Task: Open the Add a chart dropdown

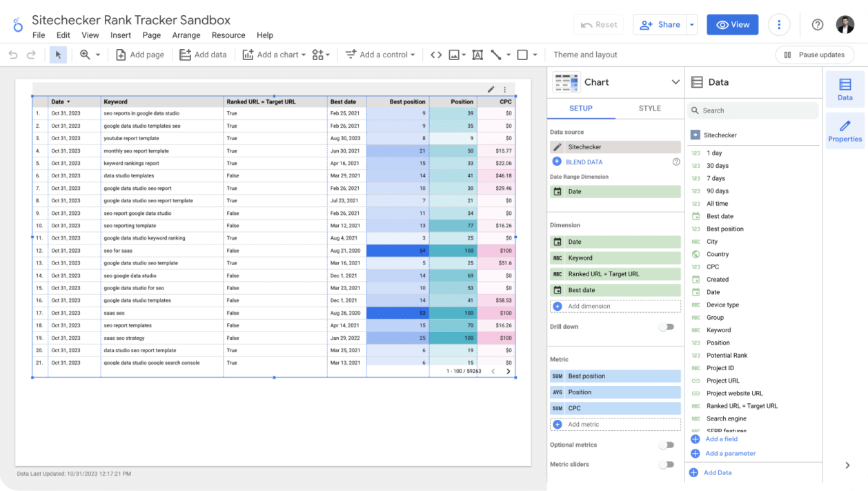Action: click(x=274, y=55)
